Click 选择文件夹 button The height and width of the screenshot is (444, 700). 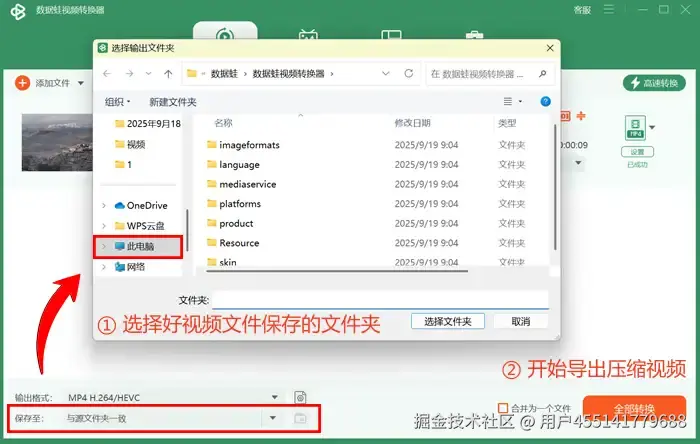coord(448,322)
